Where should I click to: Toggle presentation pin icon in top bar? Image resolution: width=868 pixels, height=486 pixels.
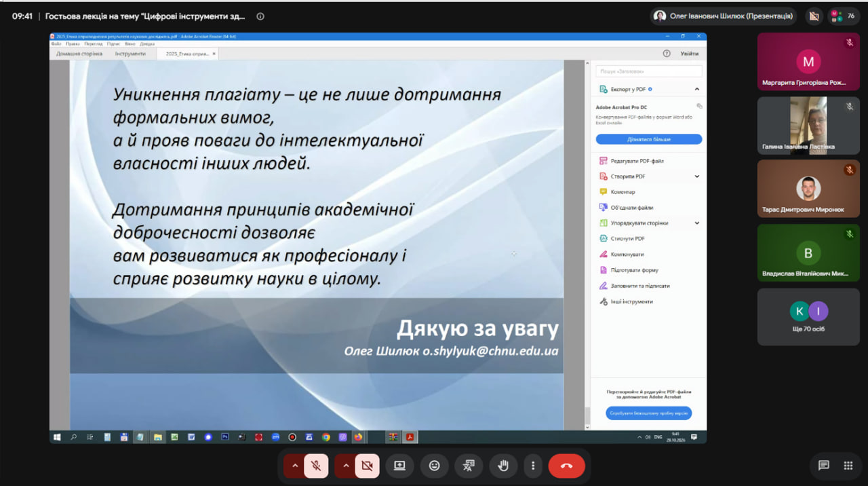[x=814, y=16]
